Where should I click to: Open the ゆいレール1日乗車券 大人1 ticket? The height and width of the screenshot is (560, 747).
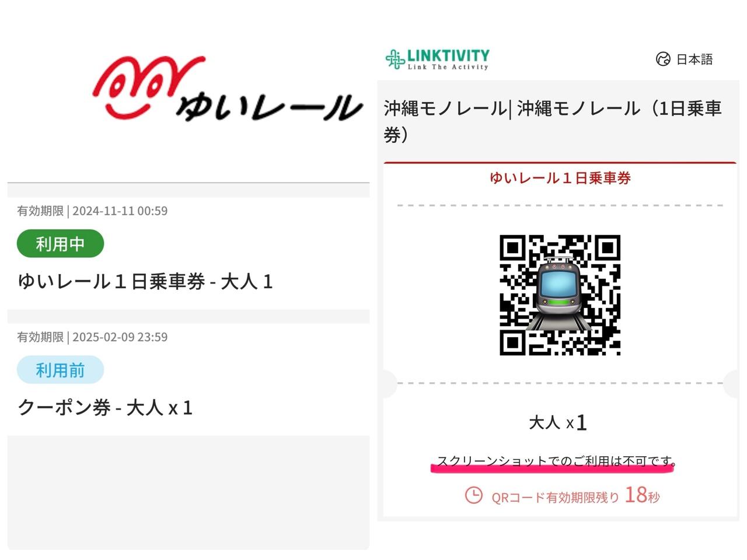point(189,254)
